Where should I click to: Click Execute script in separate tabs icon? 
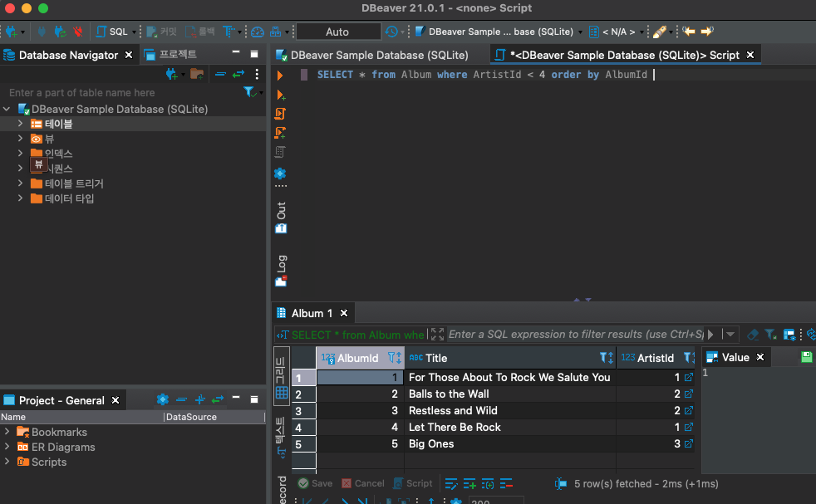click(x=280, y=133)
